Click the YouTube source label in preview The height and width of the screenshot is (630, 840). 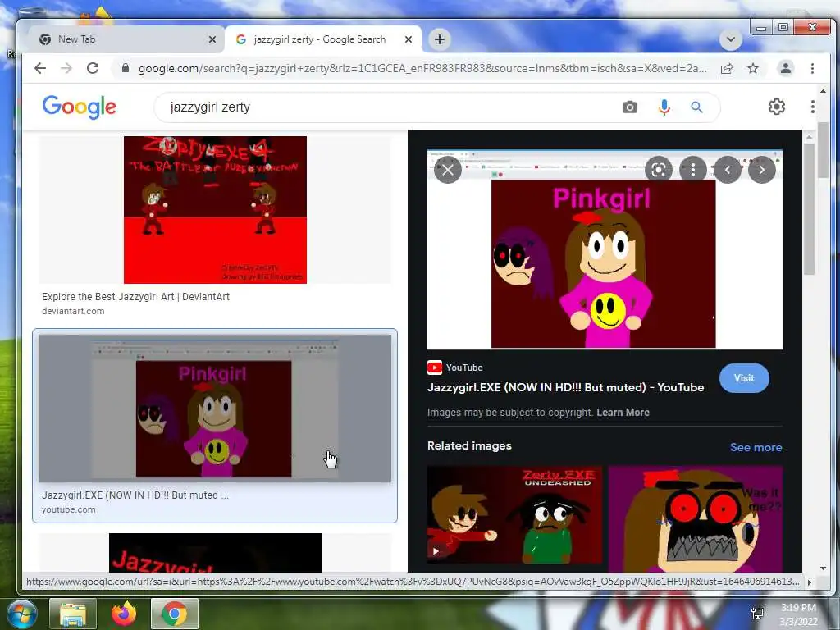pos(455,367)
